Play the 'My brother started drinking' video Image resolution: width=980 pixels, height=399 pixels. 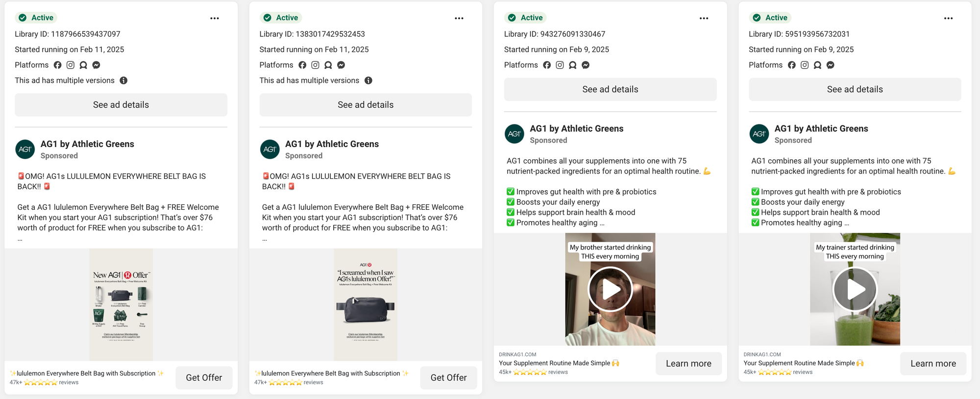click(611, 289)
